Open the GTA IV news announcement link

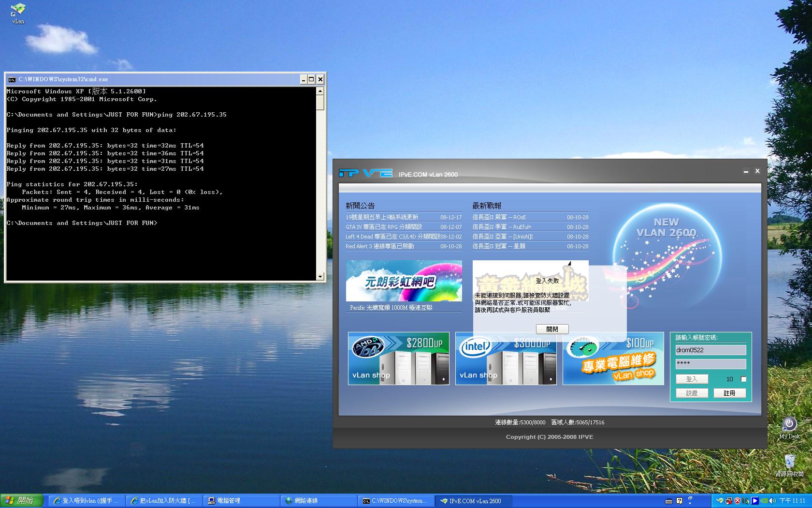coord(384,227)
